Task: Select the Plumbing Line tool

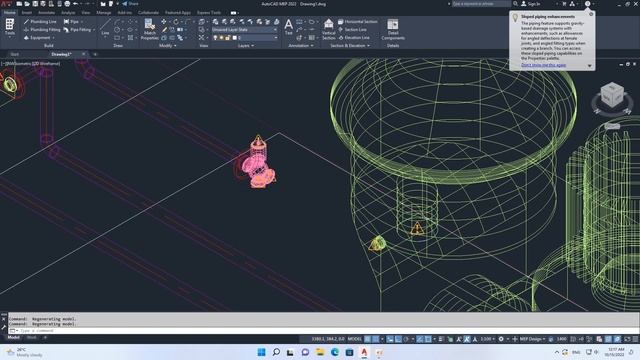Action: 40,22
